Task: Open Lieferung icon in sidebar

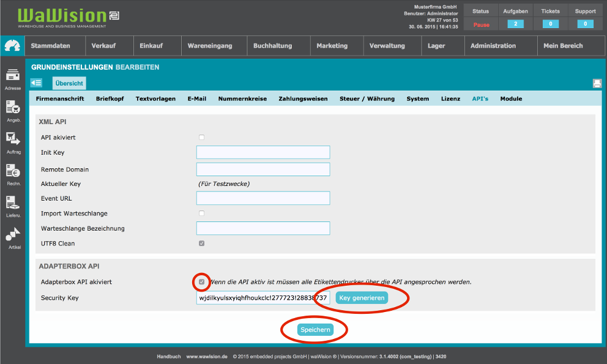Action: (x=13, y=204)
